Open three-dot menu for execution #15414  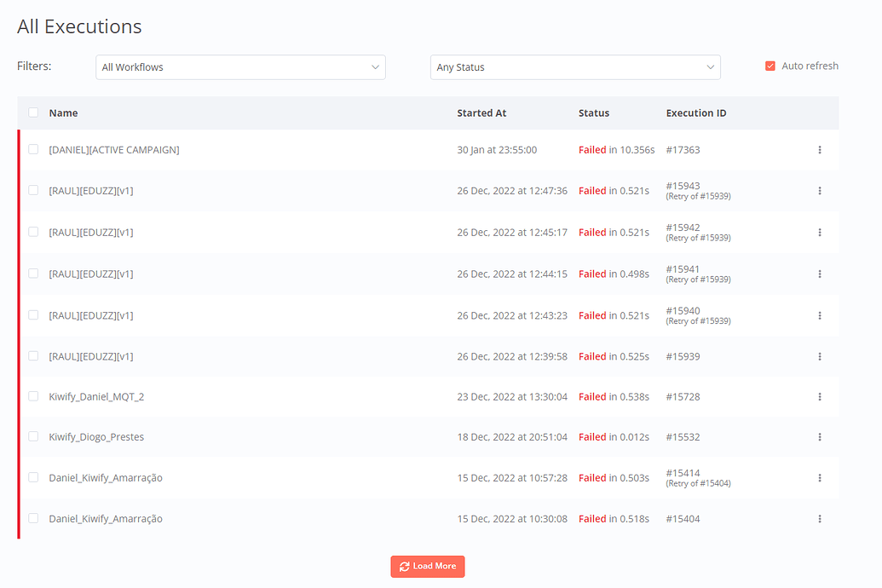click(819, 478)
